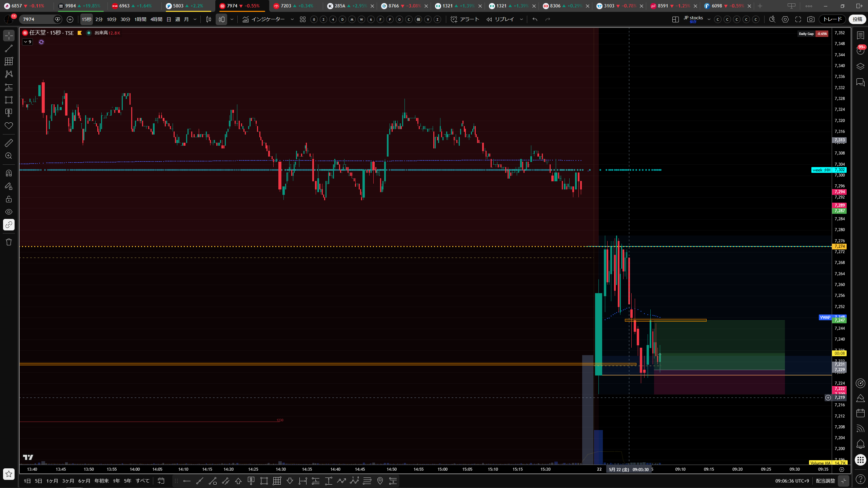This screenshot has height=488, width=868.
Task: Select the ruler measure tool
Action: pos(9,143)
